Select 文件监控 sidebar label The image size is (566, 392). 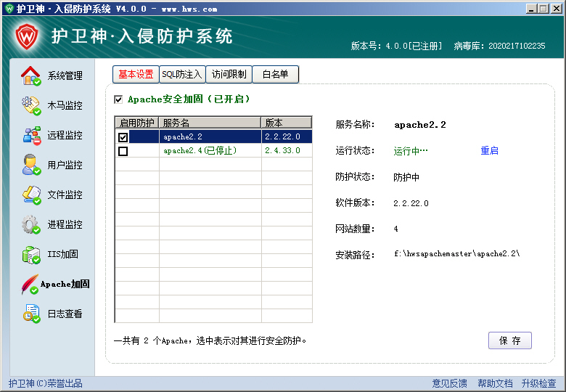tap(65, 195)
